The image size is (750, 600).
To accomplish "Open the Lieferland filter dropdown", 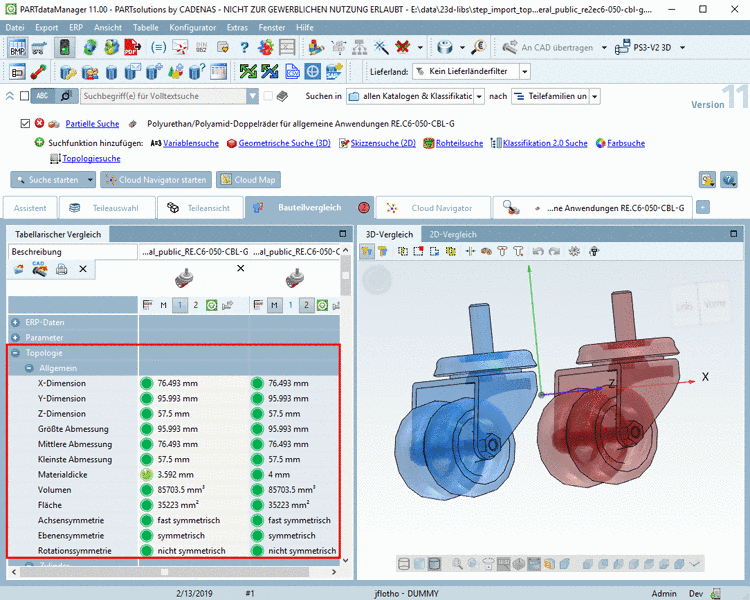I will point(525,72).
